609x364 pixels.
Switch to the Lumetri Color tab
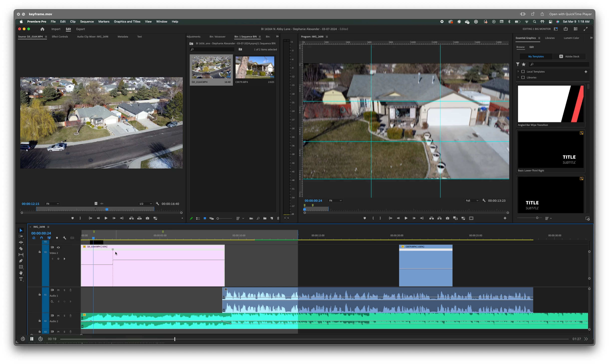pyautogui.click(x=571, y=38)
